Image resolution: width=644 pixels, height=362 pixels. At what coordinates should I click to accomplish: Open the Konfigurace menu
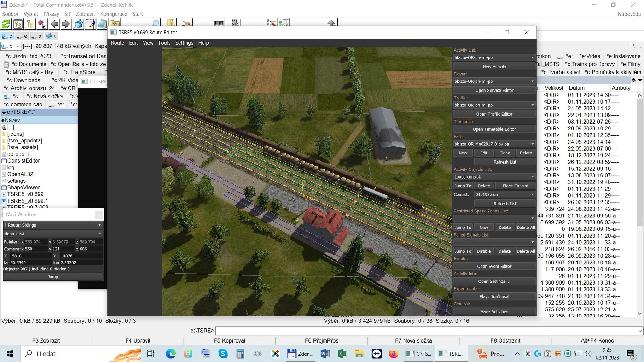(x=114, y=14)
